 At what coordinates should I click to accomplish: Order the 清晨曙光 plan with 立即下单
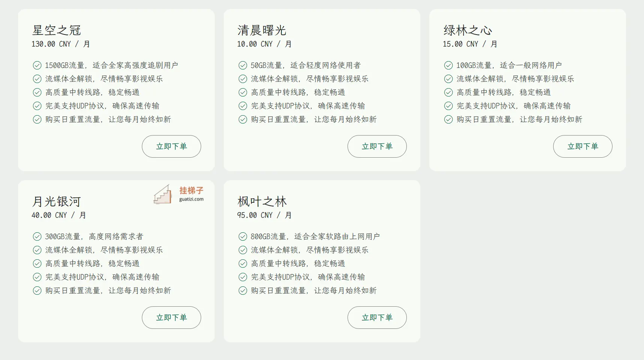tap(377, 146)
